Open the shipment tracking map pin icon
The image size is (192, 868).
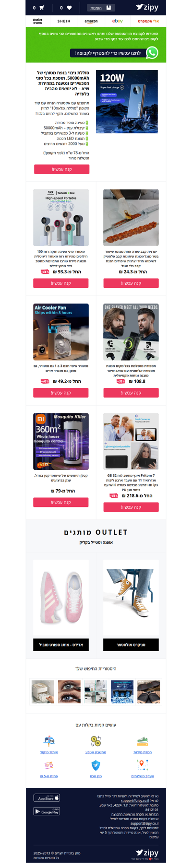point(143,764)
